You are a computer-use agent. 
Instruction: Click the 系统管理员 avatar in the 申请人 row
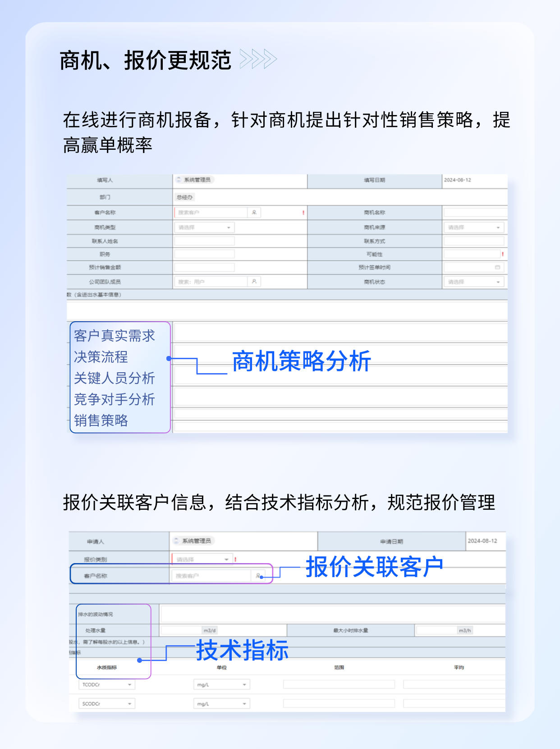tap(176, 541)
